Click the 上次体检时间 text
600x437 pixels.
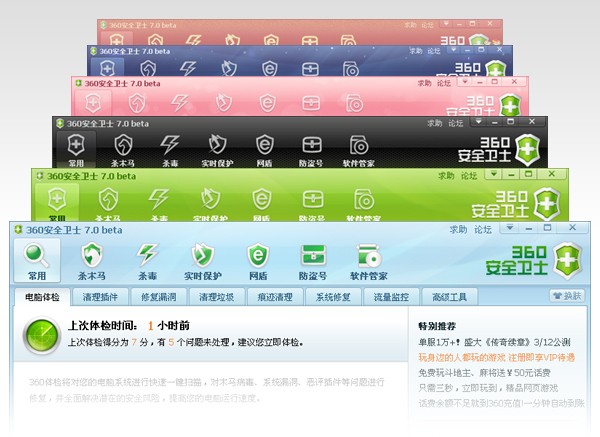[102, 326]
